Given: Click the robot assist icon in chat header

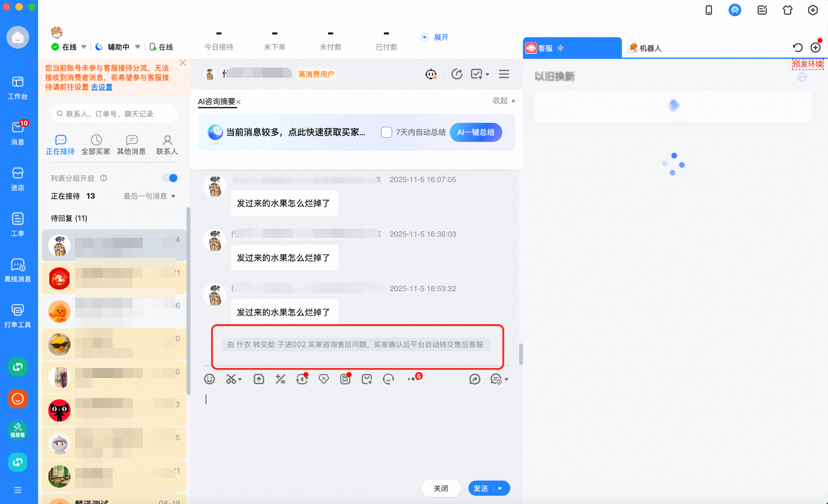Looking at the screenshot, I should pyautogui.click(x=431, y=74).
